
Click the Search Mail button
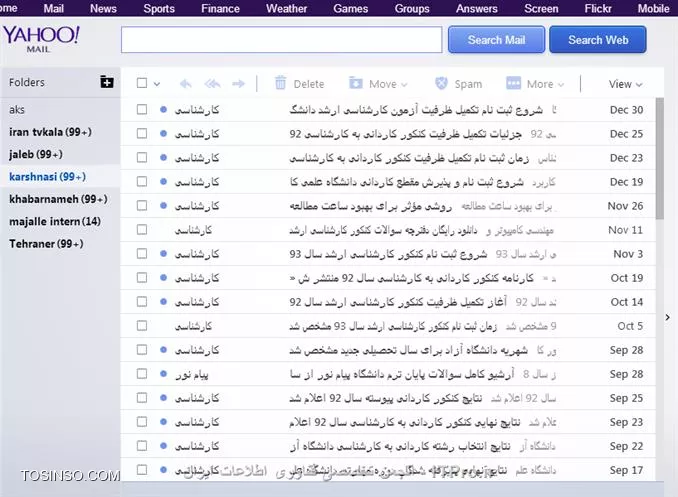[496, 40]
